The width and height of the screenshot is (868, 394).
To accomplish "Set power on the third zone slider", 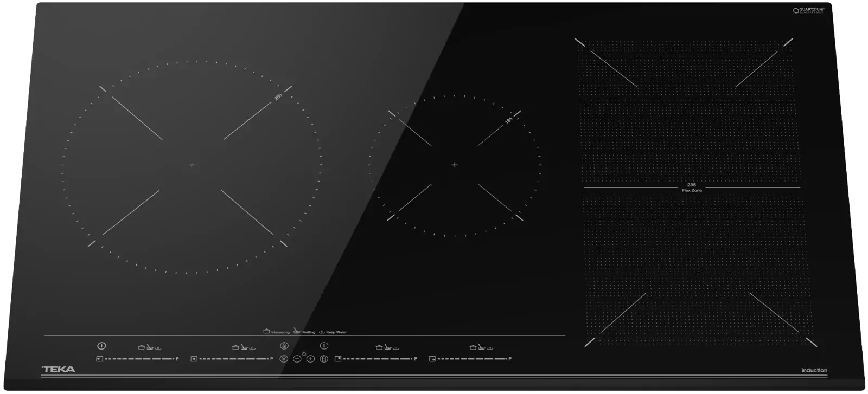I will (378, 359).
